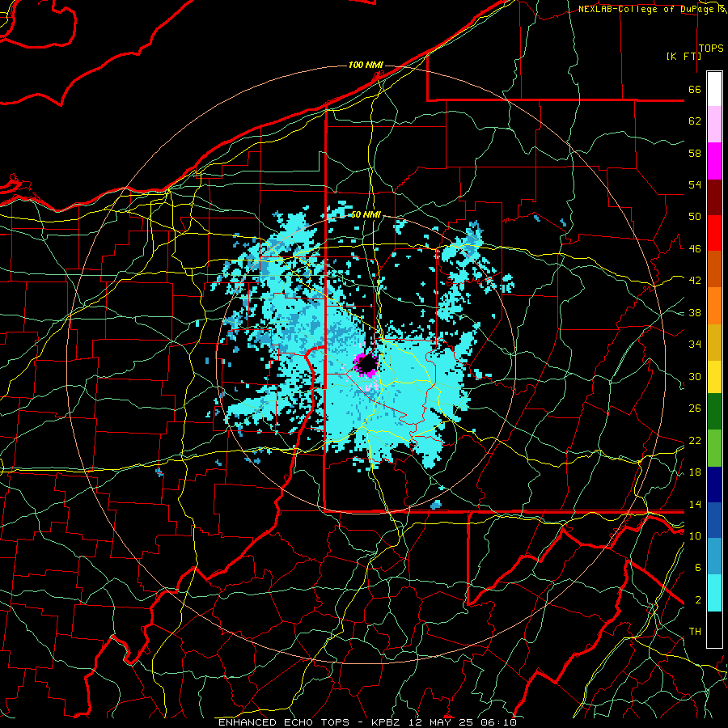This screenshot has height=728, width=728.
Task: Click the 'TOPS' legend heading
Action: pyautogui.click(x=711, y=48)
